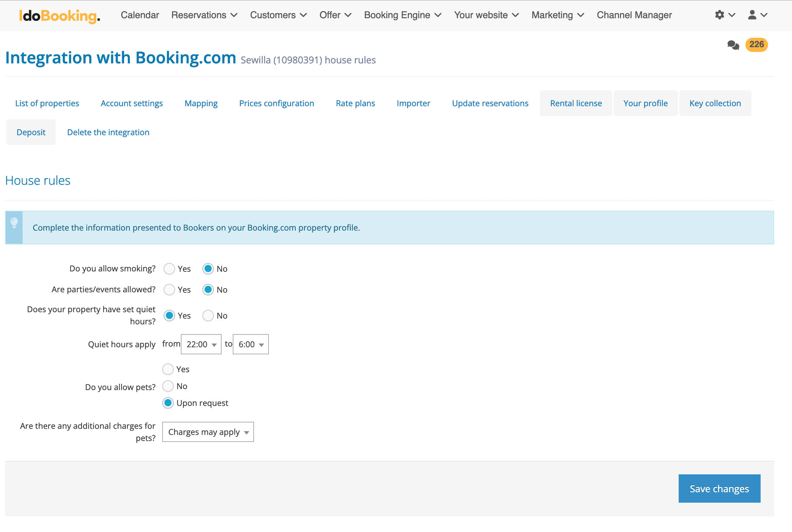Switch to the Rate plans tab
792x532 pixels.
tap(355, 103)
